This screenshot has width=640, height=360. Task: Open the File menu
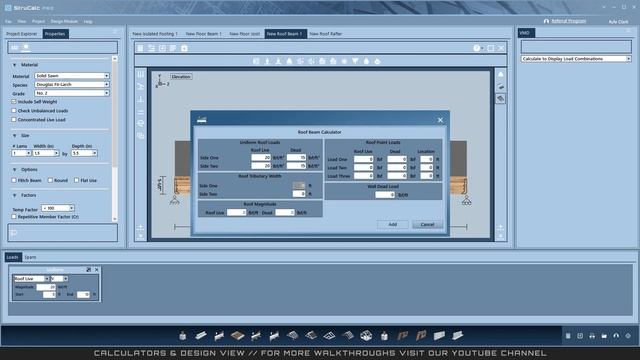[9, 21]
